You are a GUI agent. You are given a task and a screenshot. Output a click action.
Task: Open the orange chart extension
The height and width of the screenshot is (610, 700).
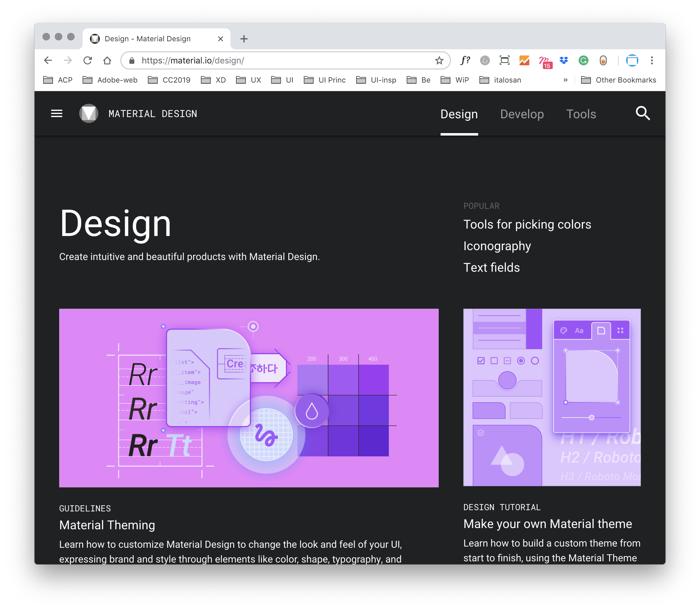click(524, 61)
